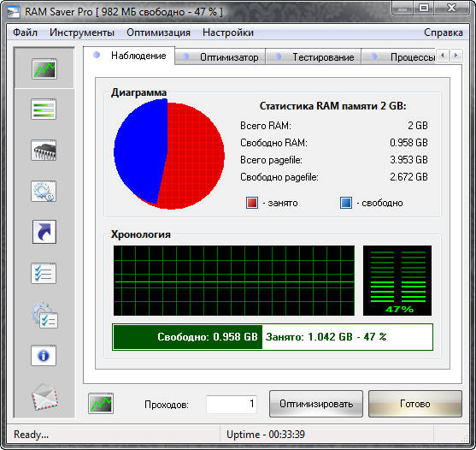This screenshot has height=450, width=476.
Task: Click the envelope mail sidebar icon
Action: [45, 397]
